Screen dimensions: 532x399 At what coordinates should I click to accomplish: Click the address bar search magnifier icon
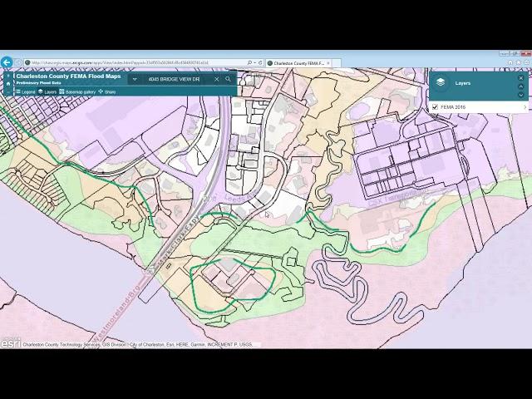(x=249, y=63)
